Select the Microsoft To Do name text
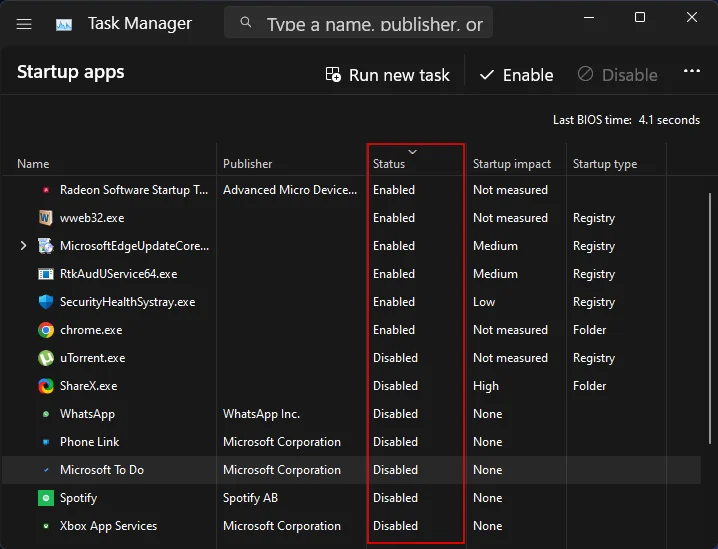Viewport: 718px width, 549px height. tap(102, 470)
